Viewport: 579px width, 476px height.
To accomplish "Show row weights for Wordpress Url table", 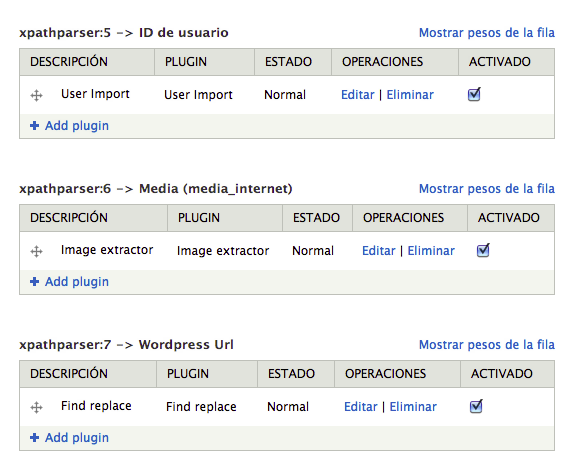I will [x=487, y=345].
